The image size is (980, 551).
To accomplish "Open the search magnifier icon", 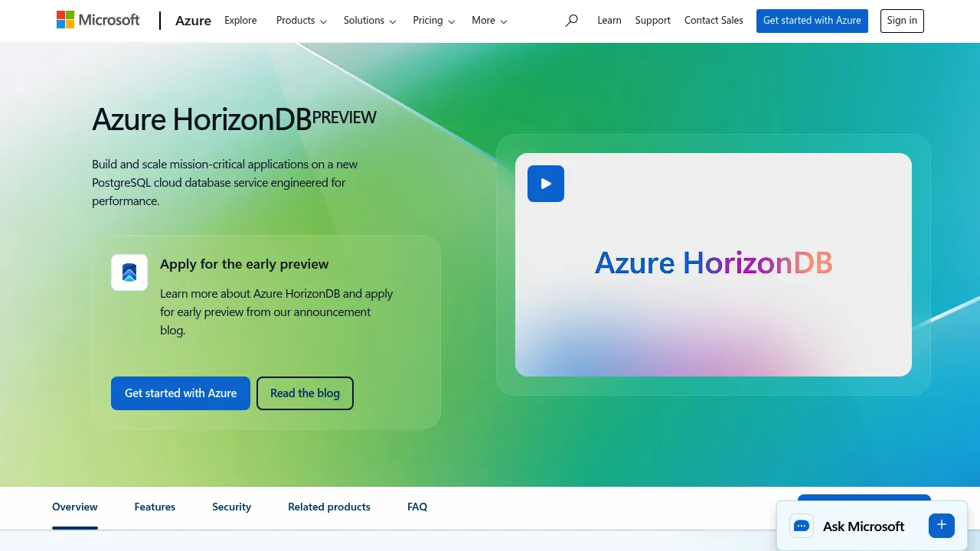I will pyautogui.click(x=571, y=21).
